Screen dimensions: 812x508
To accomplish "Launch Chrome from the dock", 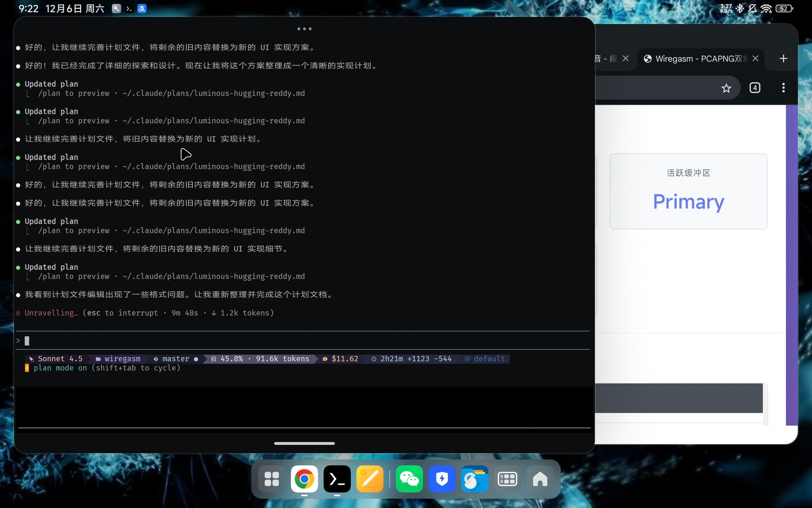I will (x=304, y=479).
